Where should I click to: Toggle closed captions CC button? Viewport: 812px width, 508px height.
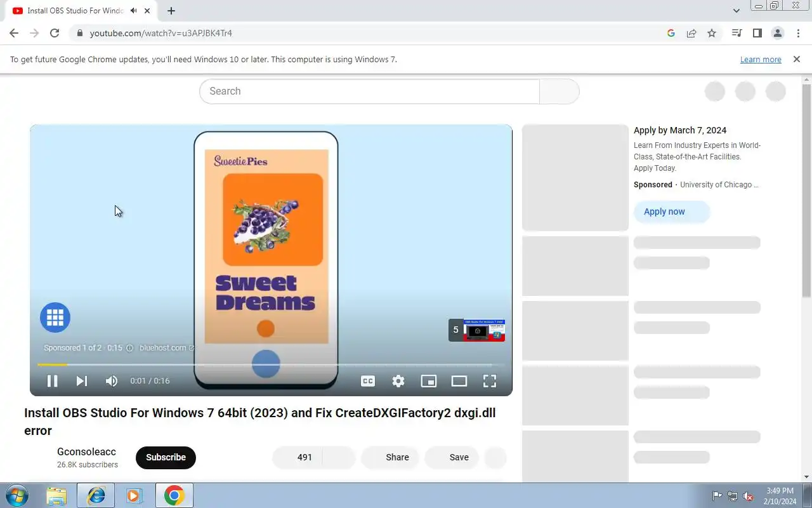pyautogui.click(x=368, y=381)
